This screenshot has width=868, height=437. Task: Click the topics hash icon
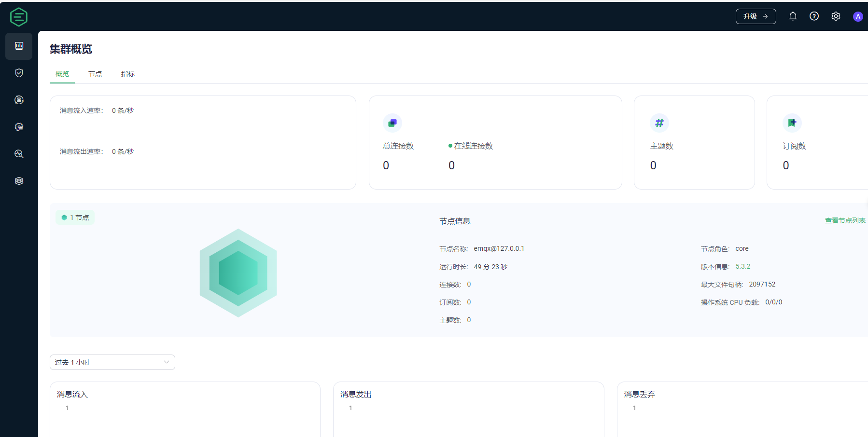pyautogui.click(x=659, y=123)
